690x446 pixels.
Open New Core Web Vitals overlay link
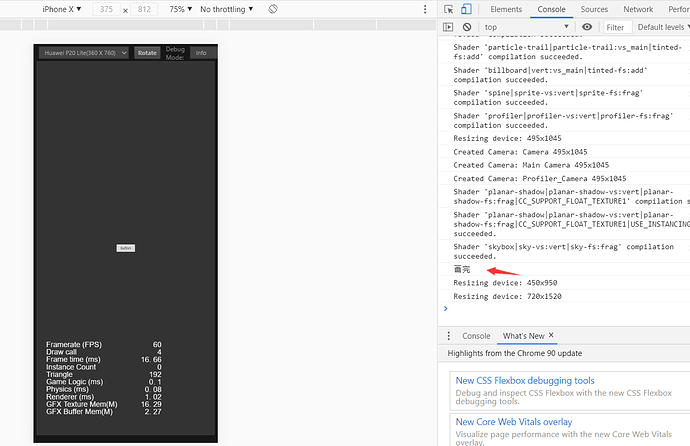click(x=514, y=422)
